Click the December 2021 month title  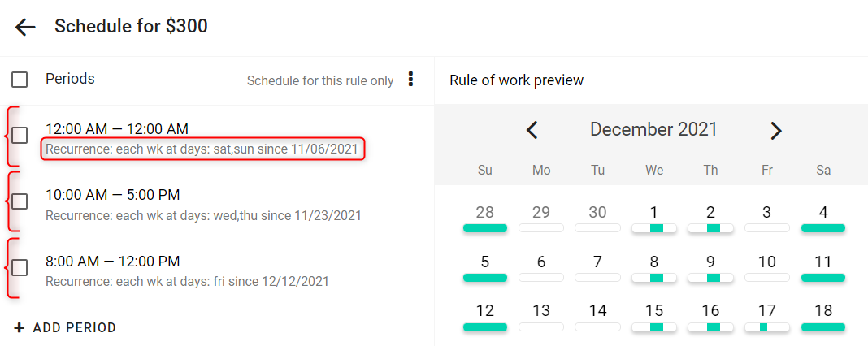click(x=653, y=129)
